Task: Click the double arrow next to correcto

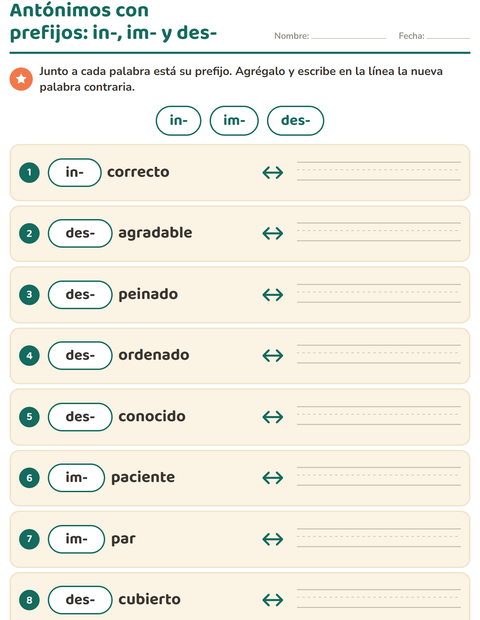Action: click(x=273, y=172)
